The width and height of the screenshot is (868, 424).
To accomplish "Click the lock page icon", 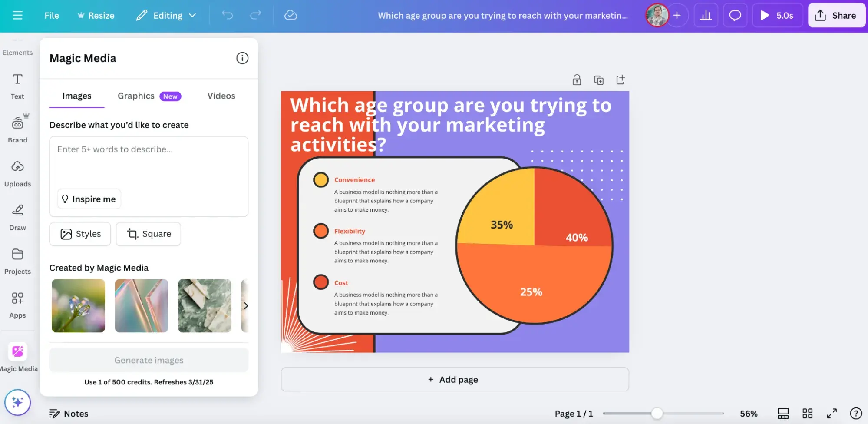I will click(x=577, y=80).
